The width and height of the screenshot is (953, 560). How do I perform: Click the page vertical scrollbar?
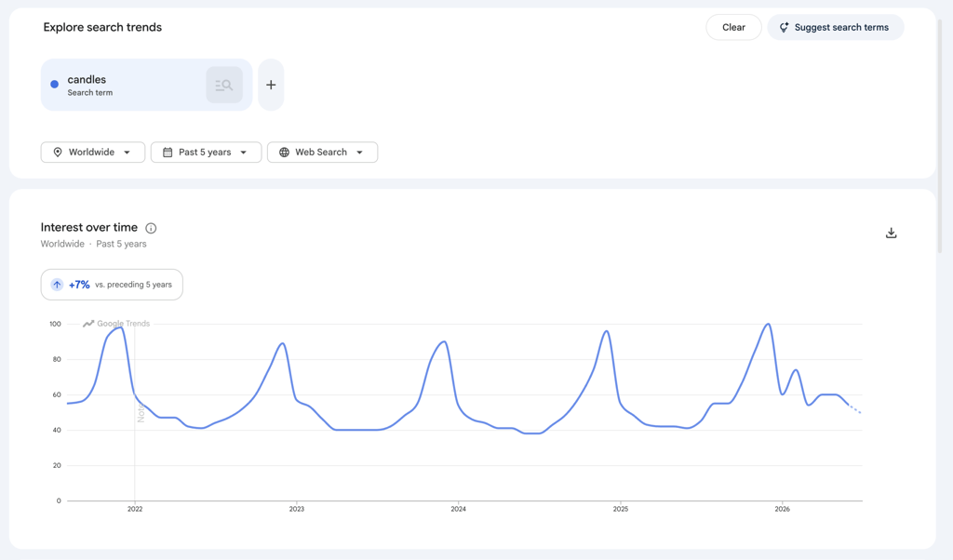940,137
